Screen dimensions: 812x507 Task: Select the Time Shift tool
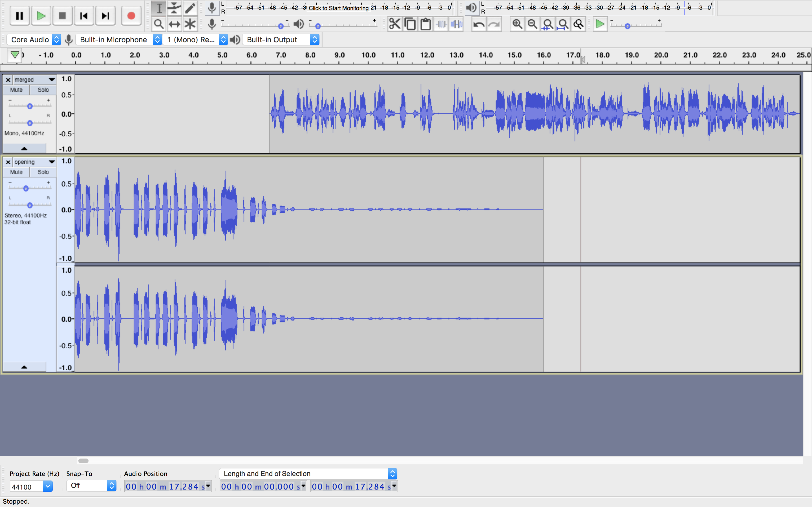(174, 24)
